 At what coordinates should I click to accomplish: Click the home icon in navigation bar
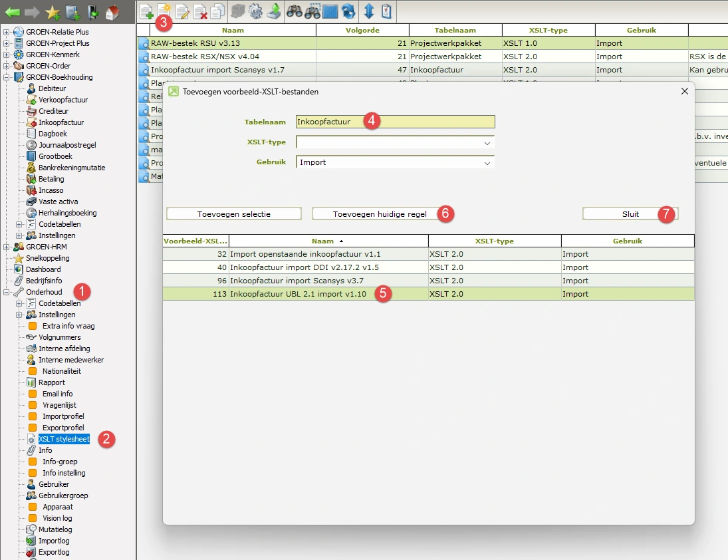coord(112,11)
